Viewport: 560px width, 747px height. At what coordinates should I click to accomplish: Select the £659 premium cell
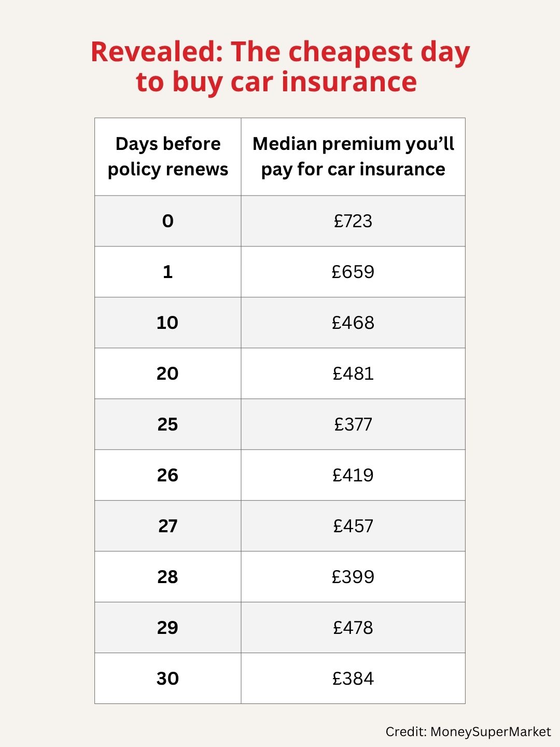(353, 272)
